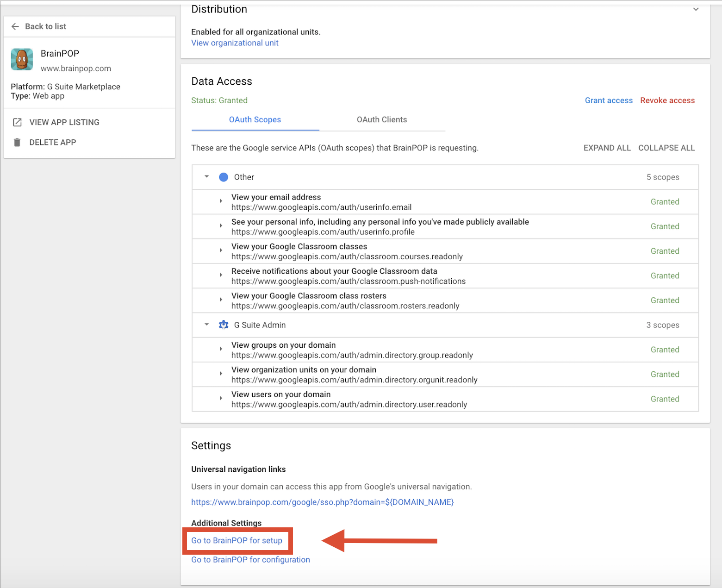Select the OAuth Scopes tab
This screenshot has width=722, height=588.
[255, 119]
